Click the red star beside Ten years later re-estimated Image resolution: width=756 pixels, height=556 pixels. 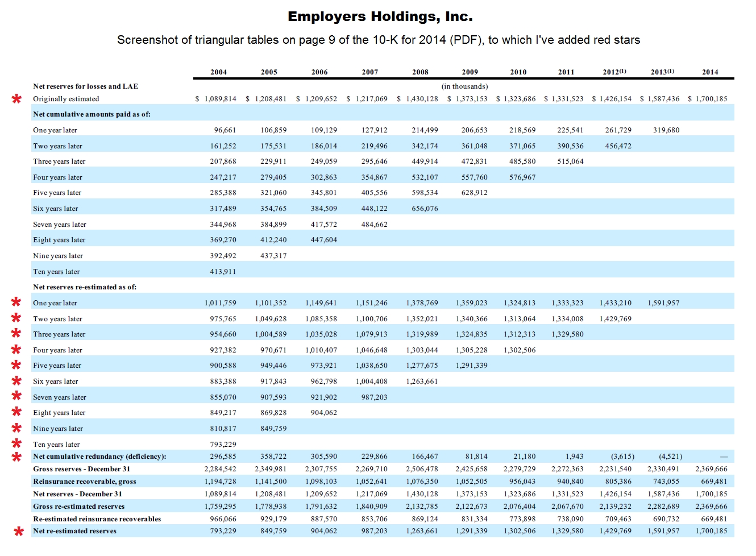click(17, 443)
